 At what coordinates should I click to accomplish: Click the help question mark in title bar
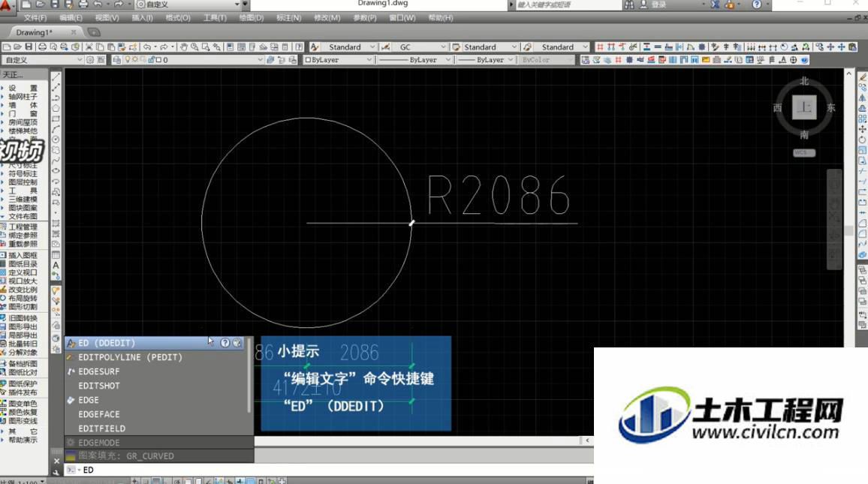(757, 5)
